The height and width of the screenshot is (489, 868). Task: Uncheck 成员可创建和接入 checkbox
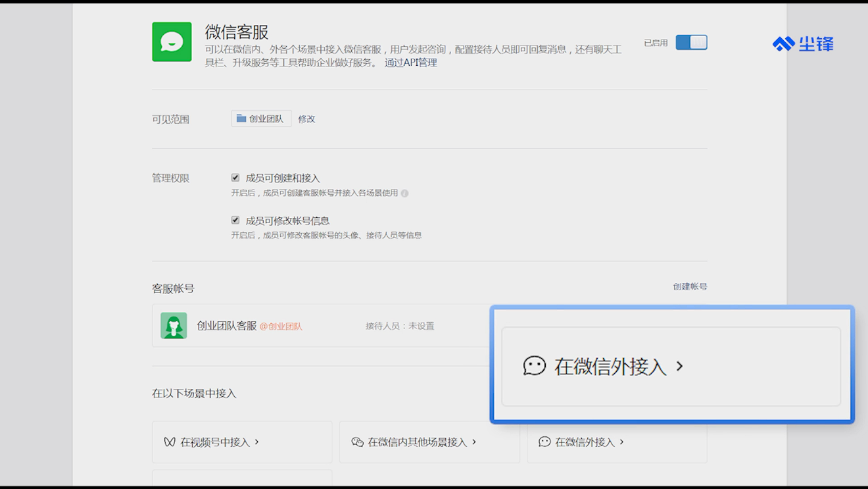[235, 178]
